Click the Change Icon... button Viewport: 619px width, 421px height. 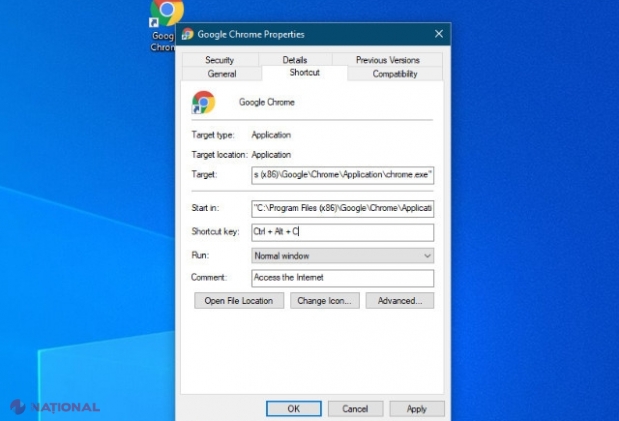coord(324,300)
